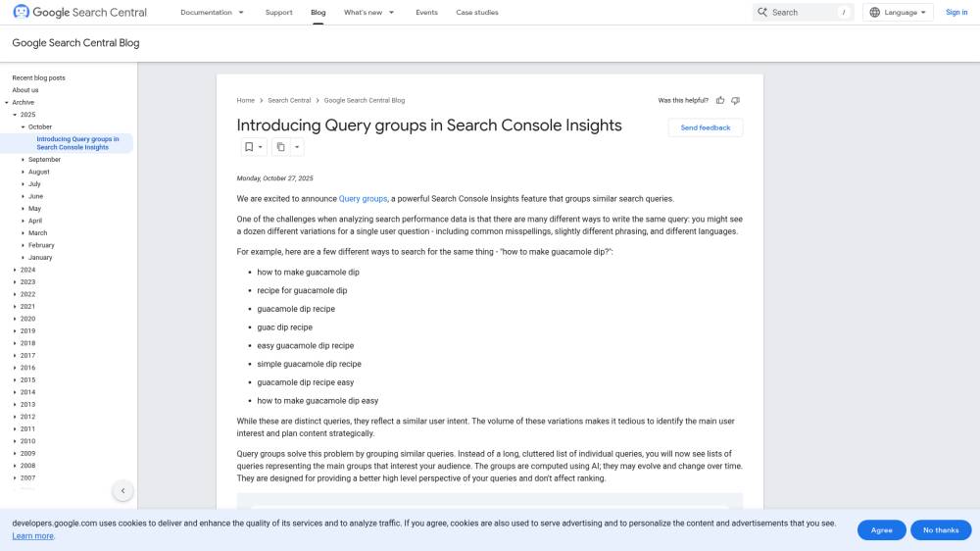The image size is (980, 551).
Task: Expand the 2017 archive year
Action: point(15,355)
